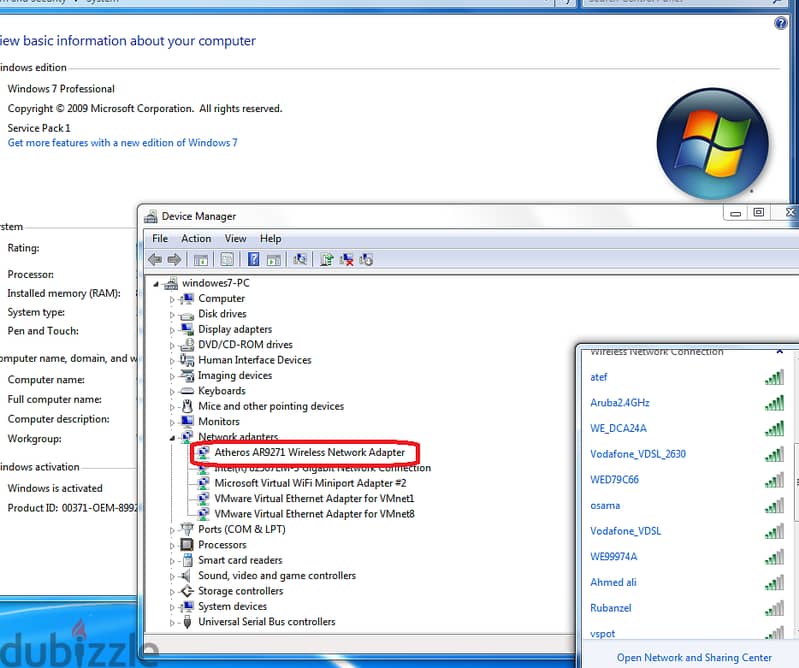Screen dimensions: 799x668
Task: Click the System window help icon at top right
Action: click(780, 23)
